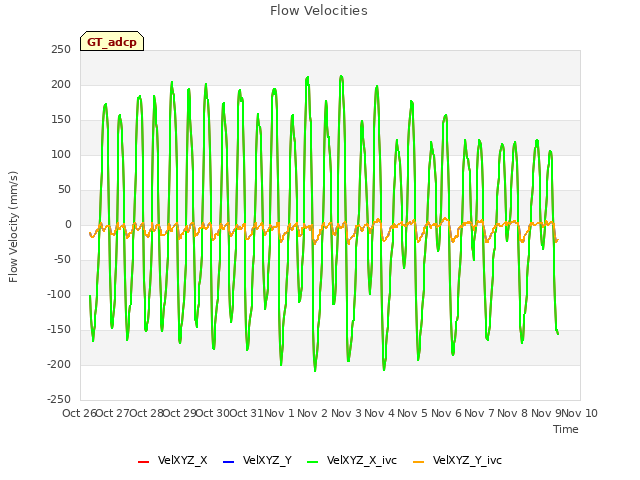Toggle VelXYZ_X legend entry
Image resolution: width=640 pixels, height=480 pixels.
click(173, 460)
